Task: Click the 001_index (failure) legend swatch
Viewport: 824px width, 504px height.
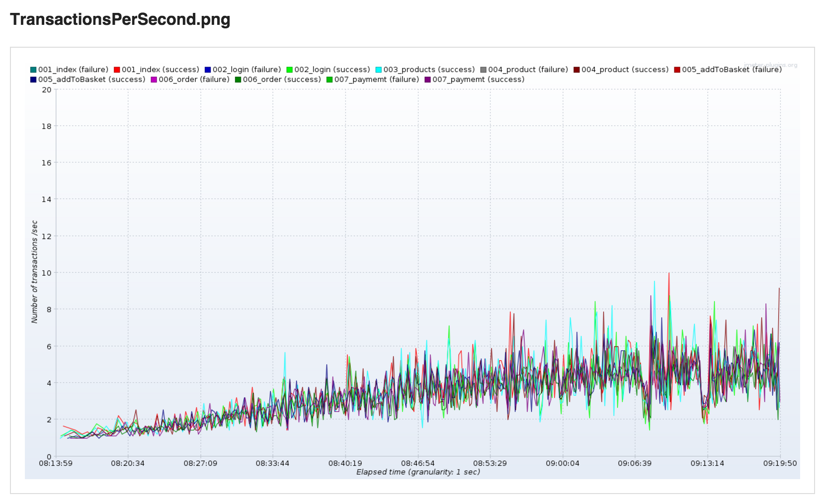Action: tap(33, 70)
